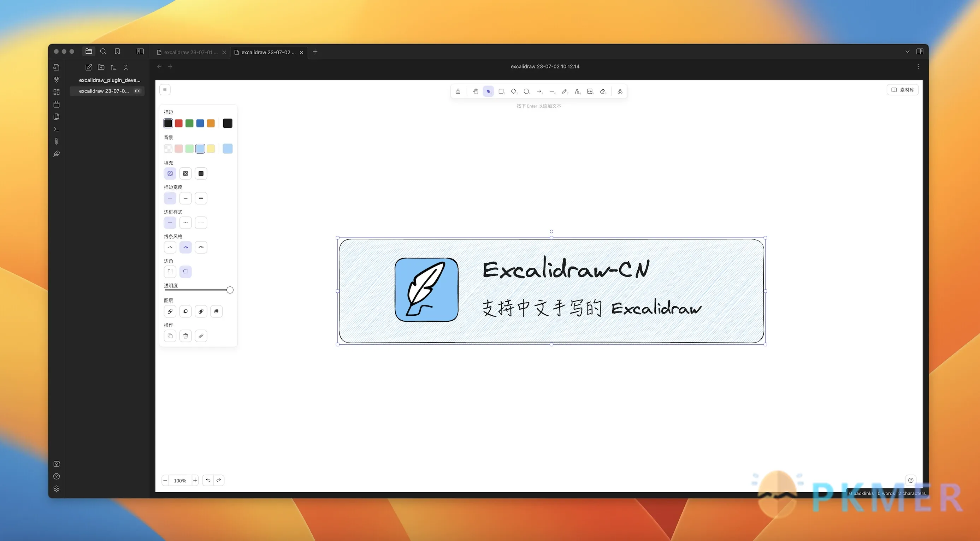Pick the orange stroke color
This screenshot has height=541, width=980.
tap(211, 123)
